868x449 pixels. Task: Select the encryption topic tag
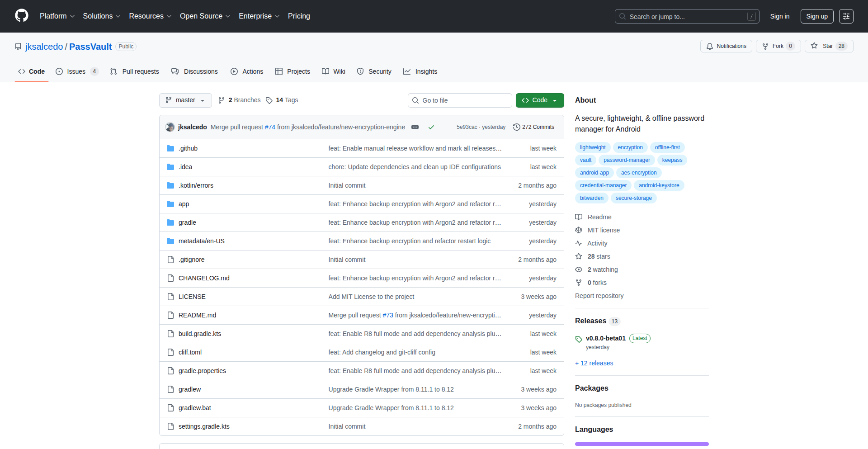pos(630,147)
